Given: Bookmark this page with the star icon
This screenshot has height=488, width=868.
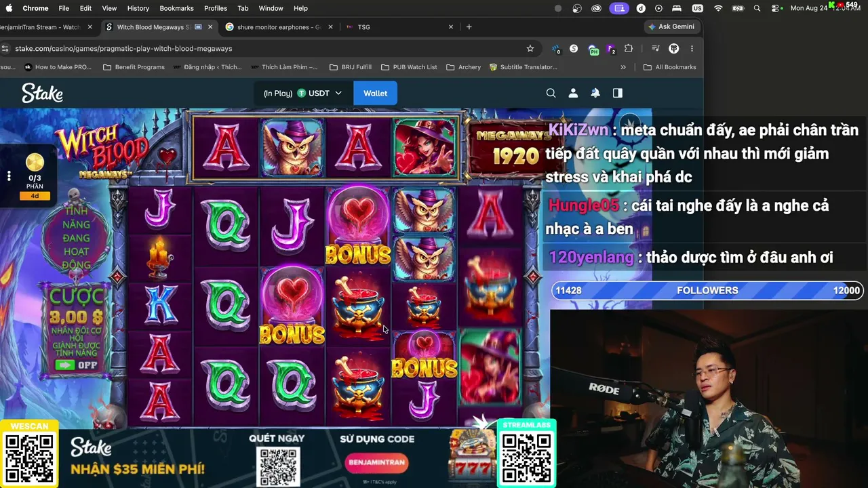Looking at the screenshot, I should pos(530,48).
